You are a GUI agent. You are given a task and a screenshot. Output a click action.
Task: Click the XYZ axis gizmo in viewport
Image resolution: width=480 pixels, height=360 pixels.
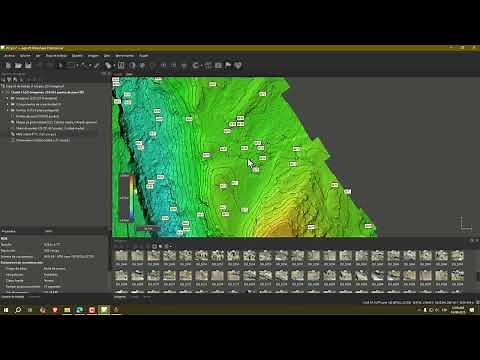click(465, 224)
